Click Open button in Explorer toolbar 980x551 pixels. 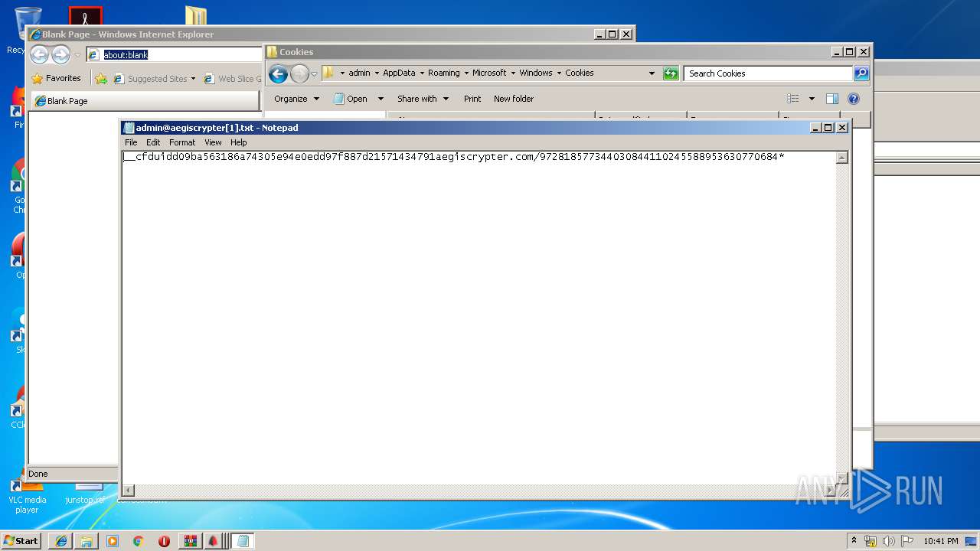(351, 99)
